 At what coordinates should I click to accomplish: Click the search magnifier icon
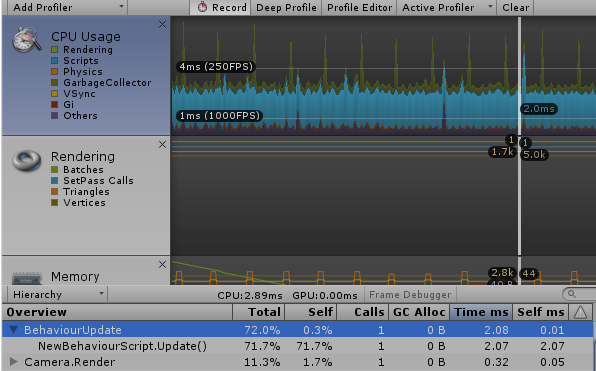pos(571,294)
